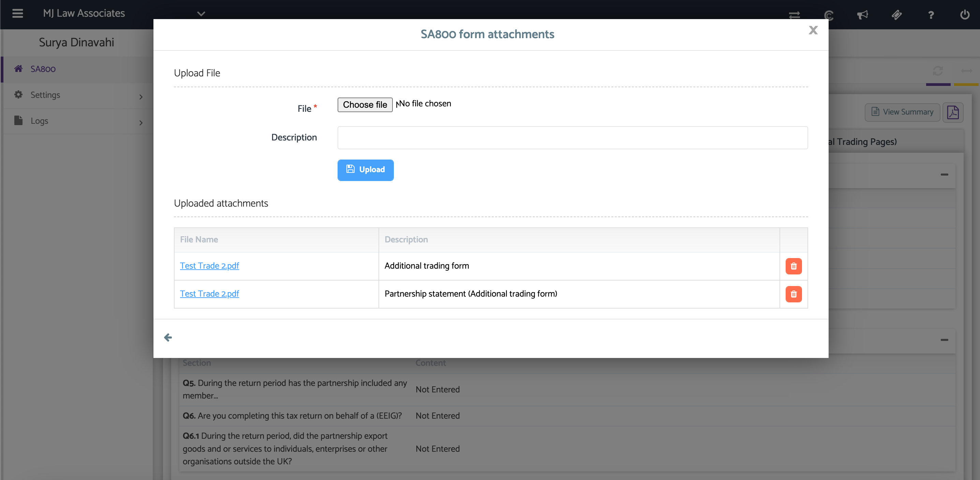Open the hamburger menu icon
The height and width of the screenshot is (480, 980).
coord(17,14)
